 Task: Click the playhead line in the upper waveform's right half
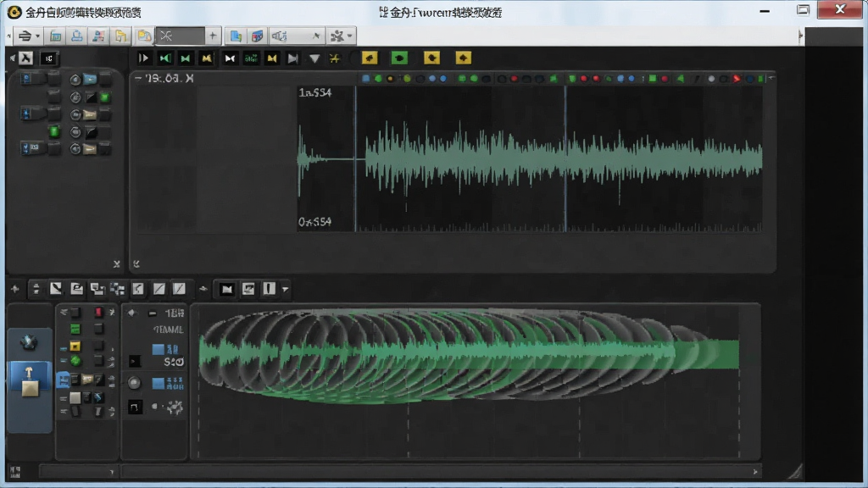coord(565,158)
